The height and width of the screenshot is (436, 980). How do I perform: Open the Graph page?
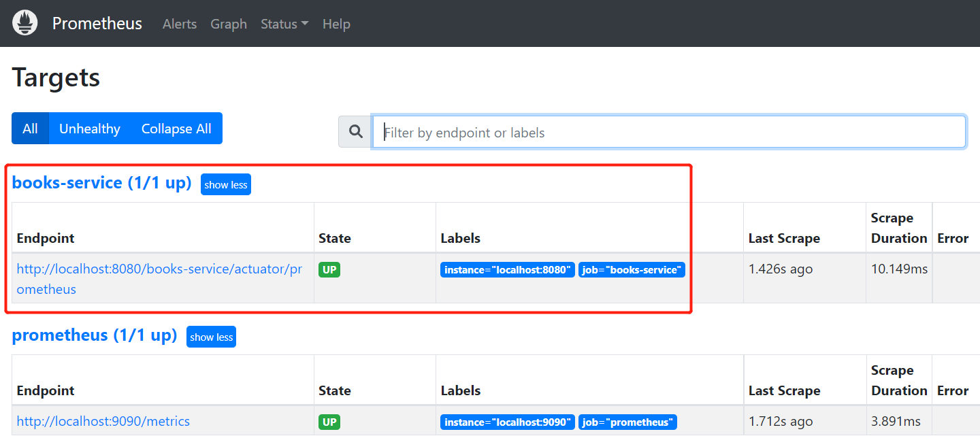coord(229,24)
